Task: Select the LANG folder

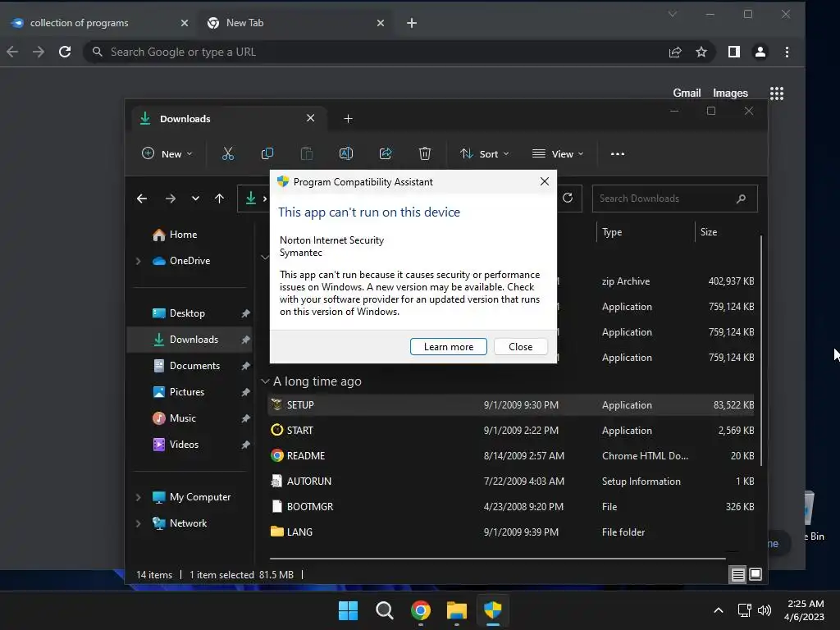Action: click(x=510, y=532)
